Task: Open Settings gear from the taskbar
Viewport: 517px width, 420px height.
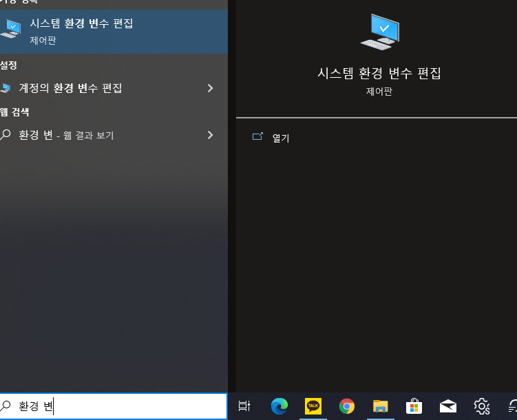Action: tap(482, 406)
